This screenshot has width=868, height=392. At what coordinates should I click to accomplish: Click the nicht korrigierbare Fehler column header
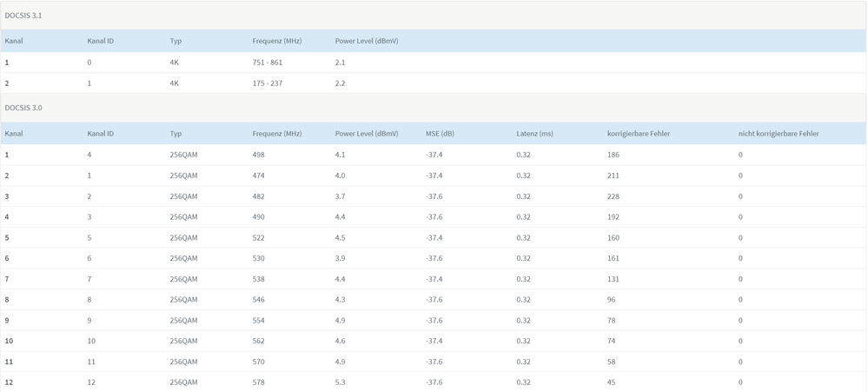(x=779, y=134)
